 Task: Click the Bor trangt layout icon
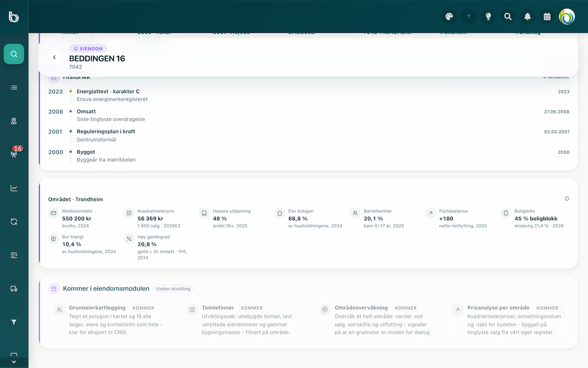53,239
